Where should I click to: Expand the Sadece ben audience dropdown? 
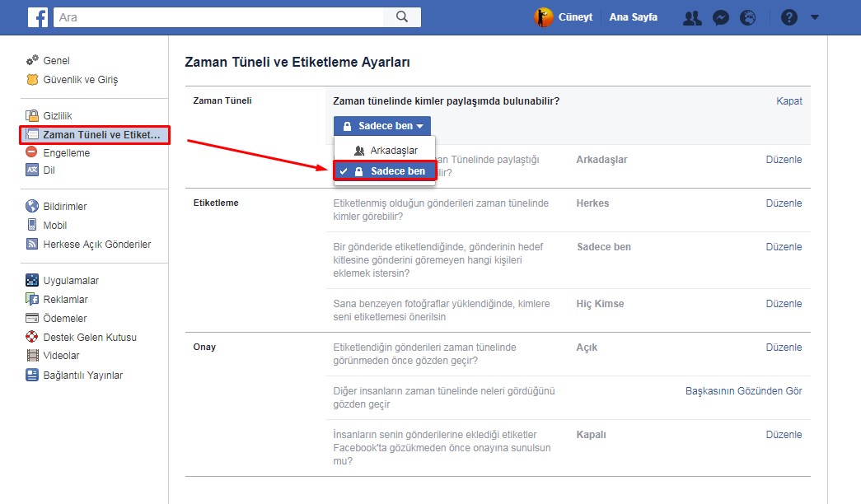click(x=382, y=126)
